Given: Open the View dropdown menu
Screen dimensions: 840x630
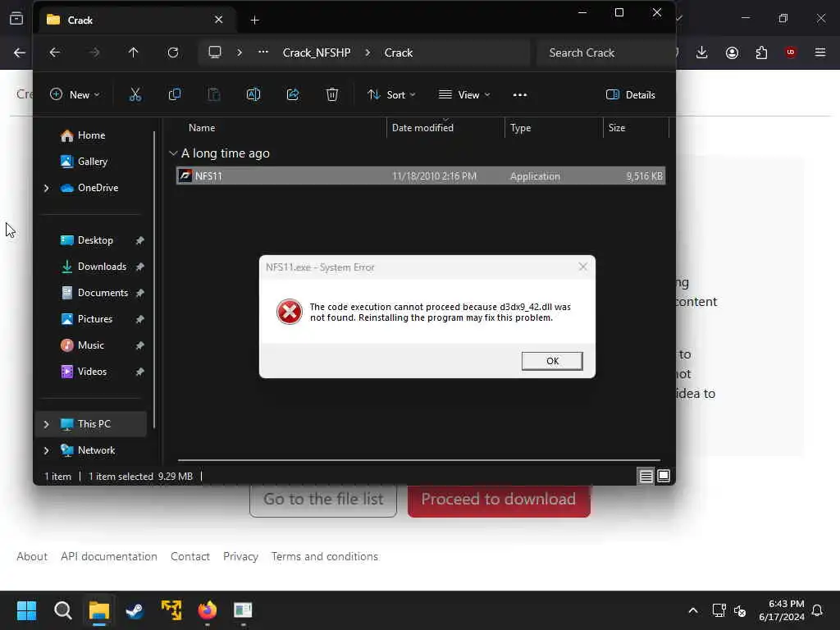Looking at the screenshot, I should click(464, 95).
